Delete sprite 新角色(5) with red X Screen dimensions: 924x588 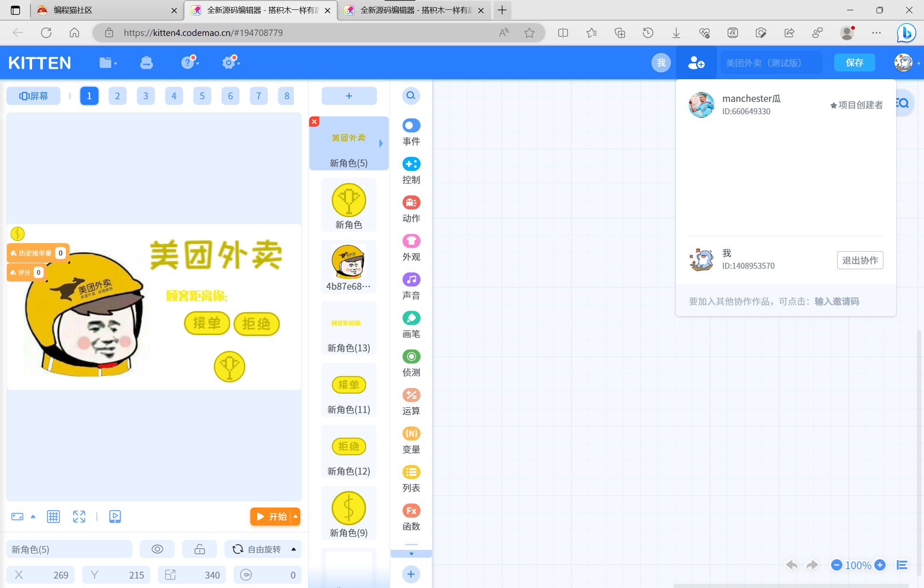point(314,122)
